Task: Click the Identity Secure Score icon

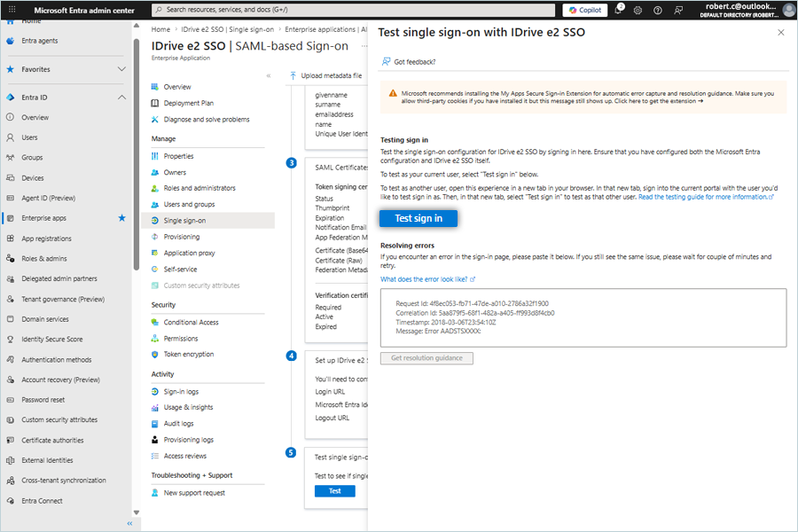Action: 10,340
